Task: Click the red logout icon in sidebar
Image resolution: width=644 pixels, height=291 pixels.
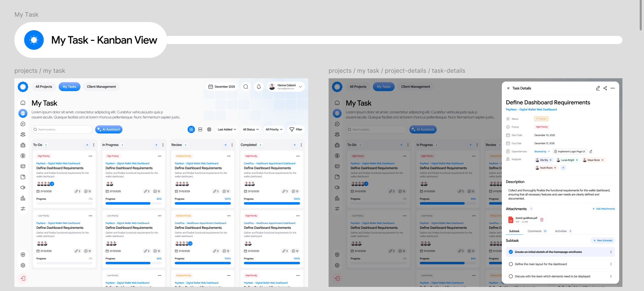Action: (x=23, y=278)
